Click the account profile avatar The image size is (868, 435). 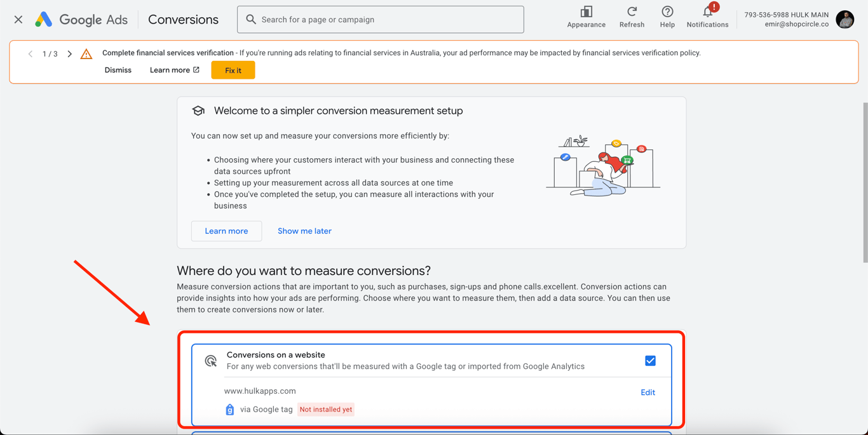844,20
